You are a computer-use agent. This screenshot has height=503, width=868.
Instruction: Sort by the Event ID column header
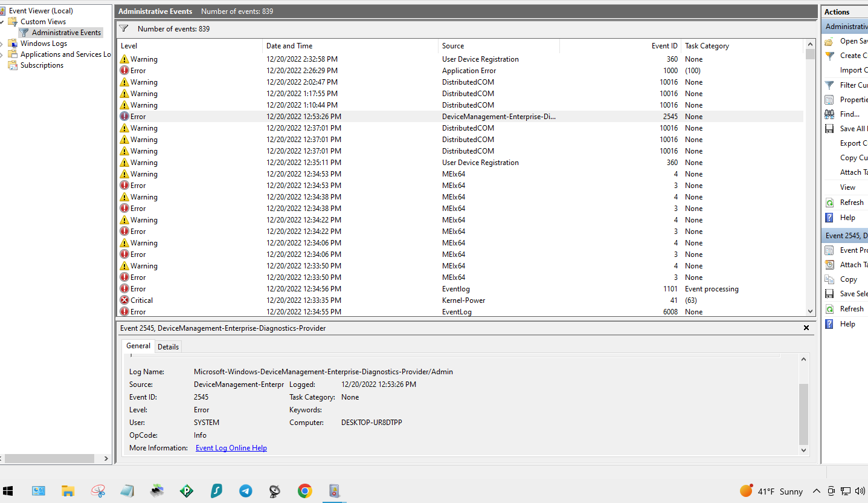620,46
